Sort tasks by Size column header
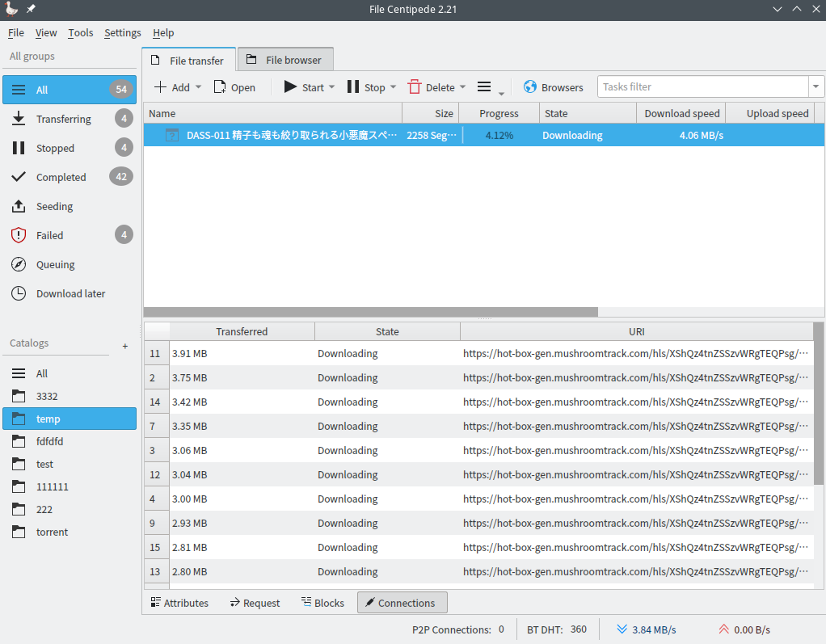This screenshot has height=644, width=826. pyautogui.click(x=431, y=113)
